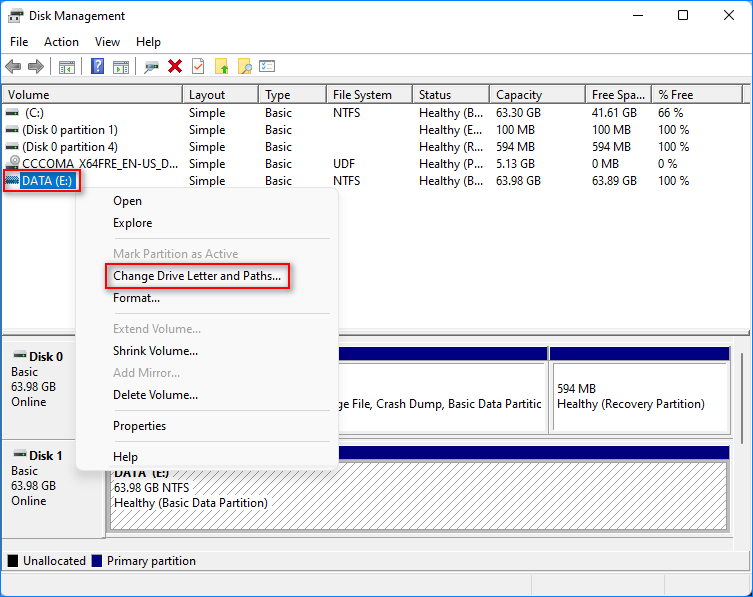
Task: Click the folder with green arrow icon
Action: point(222,67)
